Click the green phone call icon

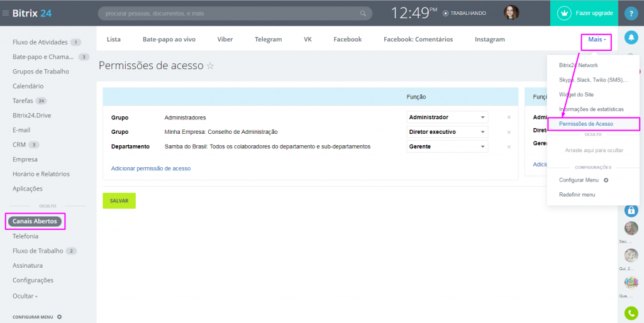(x=631, y=314)
